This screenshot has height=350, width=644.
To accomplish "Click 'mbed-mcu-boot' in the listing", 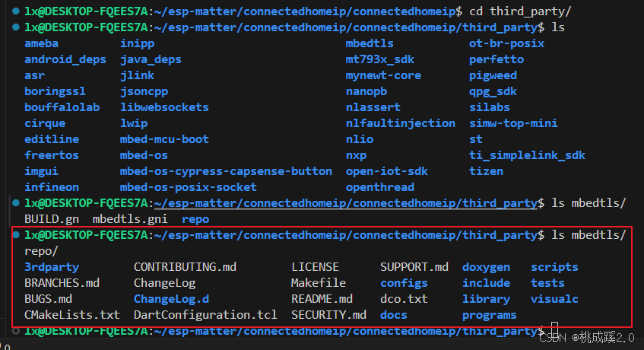I will [x=164, y=139].
